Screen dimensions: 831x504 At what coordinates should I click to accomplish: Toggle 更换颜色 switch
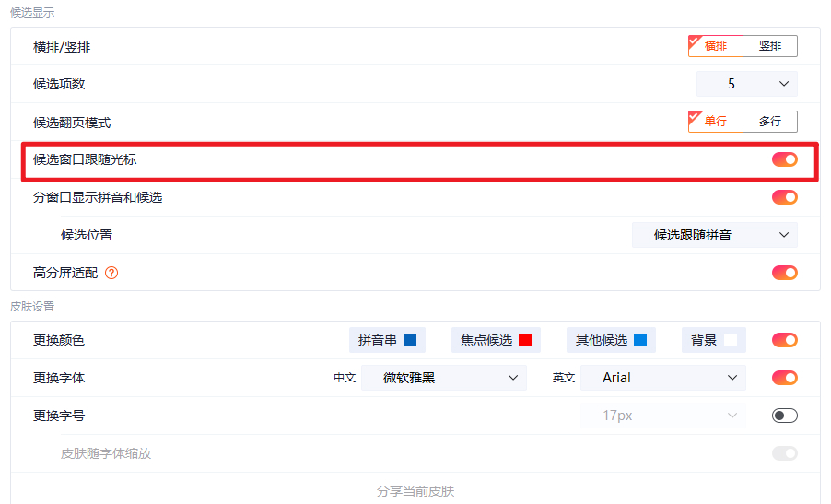click(784, 340)
